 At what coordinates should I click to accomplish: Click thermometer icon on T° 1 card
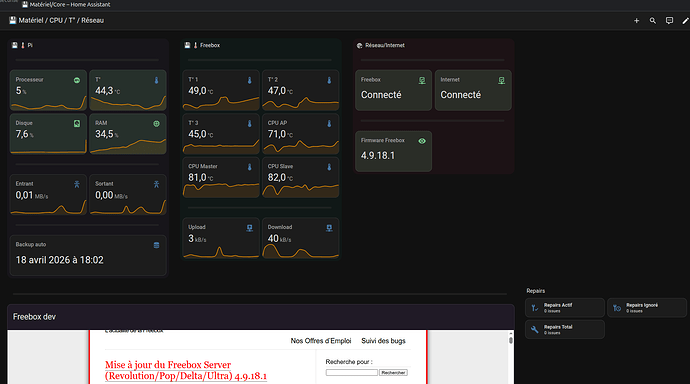point(250,80)
